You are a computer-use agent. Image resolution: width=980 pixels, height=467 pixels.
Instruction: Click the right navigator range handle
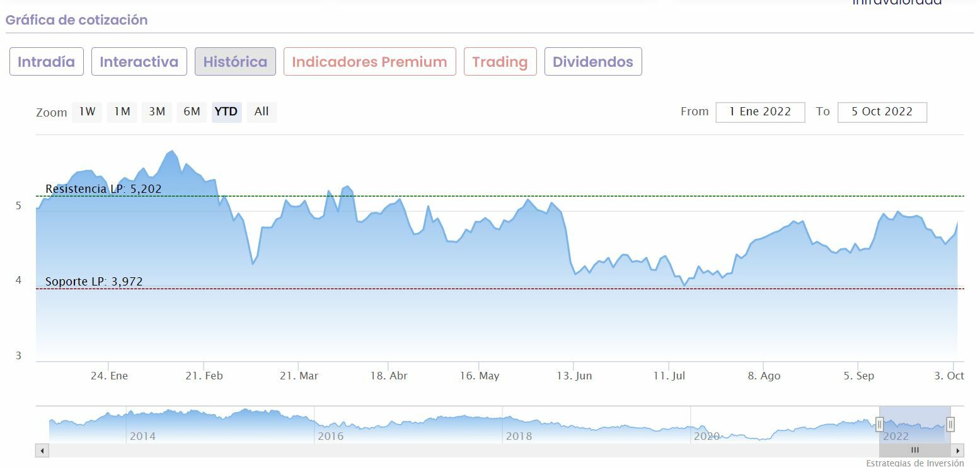(x=950, y=425)
